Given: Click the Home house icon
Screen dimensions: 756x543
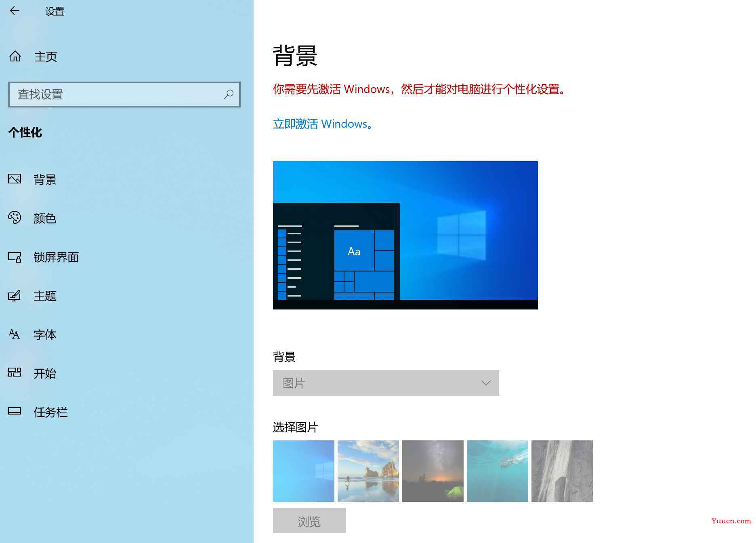Looking at the screenshot, I should click(x=15, y=56).
